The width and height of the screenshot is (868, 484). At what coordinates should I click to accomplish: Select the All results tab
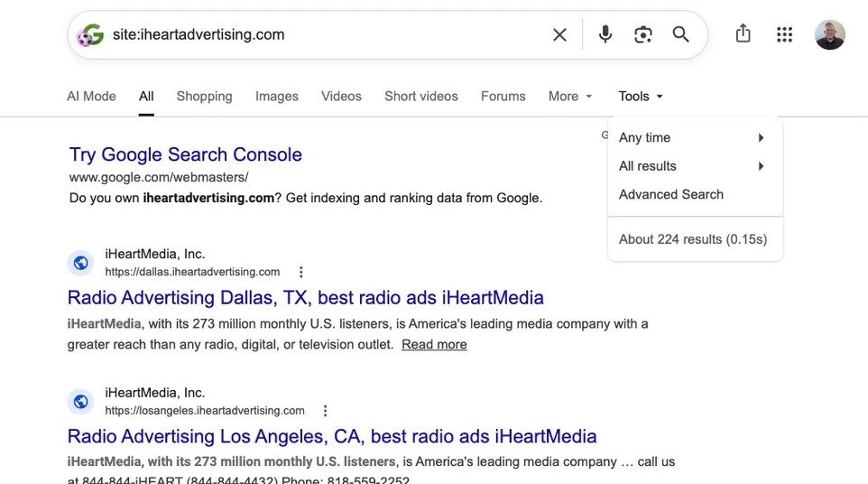click(146, 97)
